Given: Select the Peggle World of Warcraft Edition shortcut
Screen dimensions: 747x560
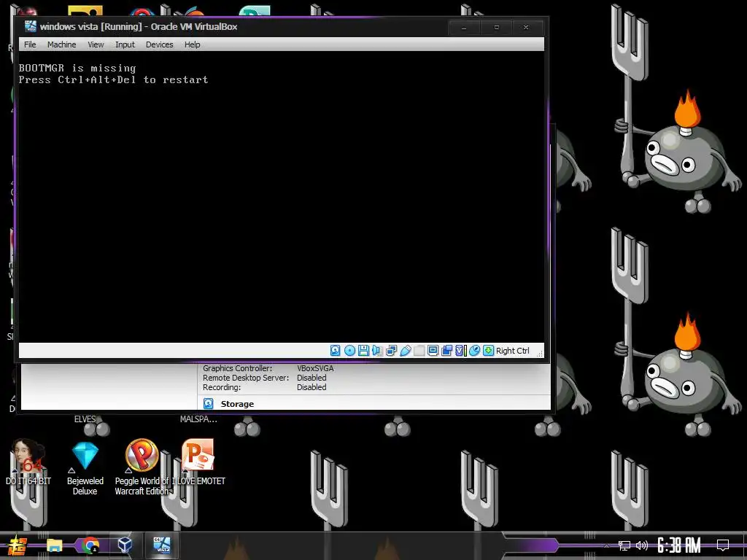Looking at the screenshot, I should pos(142,467).
